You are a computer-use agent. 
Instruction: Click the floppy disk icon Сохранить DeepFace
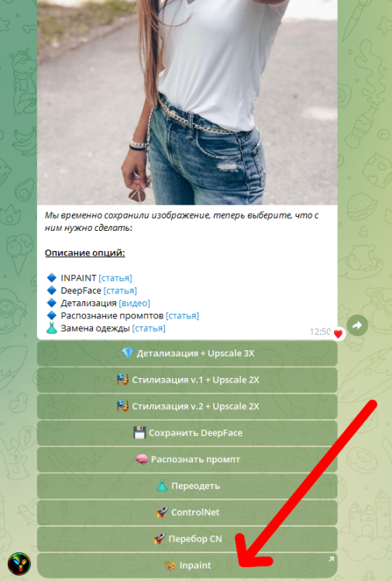tap(139, 432)
